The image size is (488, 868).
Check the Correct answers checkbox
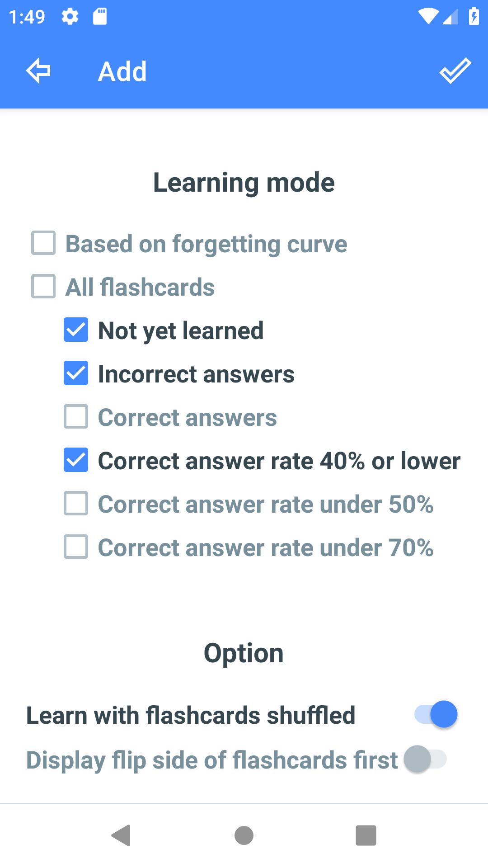[76, 417]
